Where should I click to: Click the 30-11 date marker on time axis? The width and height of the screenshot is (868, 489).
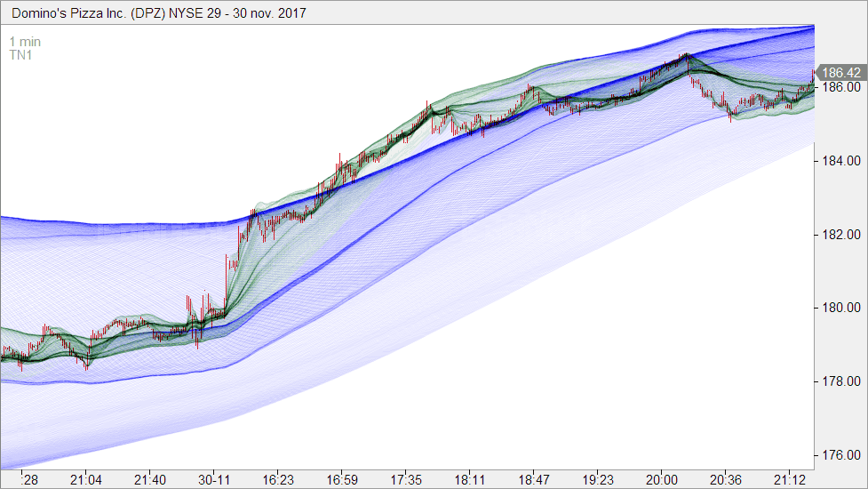(x=214, y=479)
